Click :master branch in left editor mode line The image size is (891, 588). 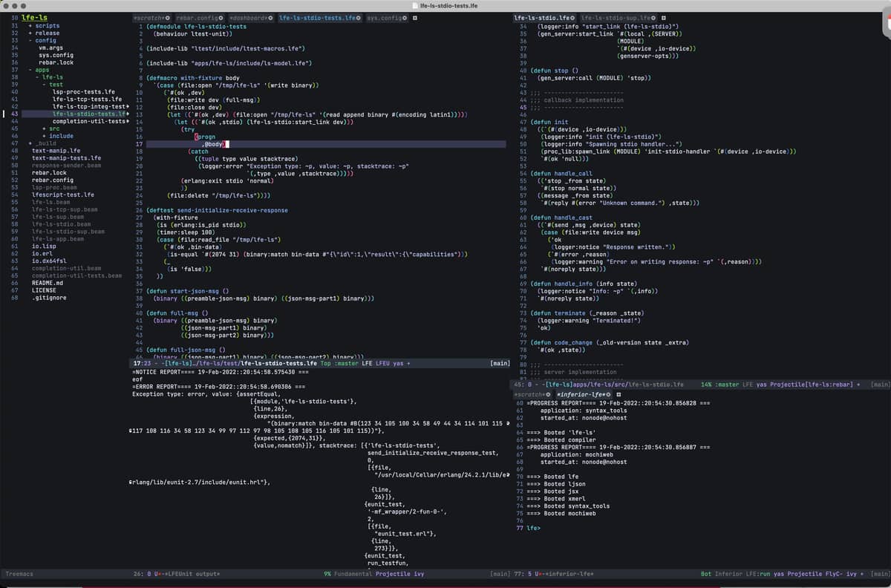(347, 364)
